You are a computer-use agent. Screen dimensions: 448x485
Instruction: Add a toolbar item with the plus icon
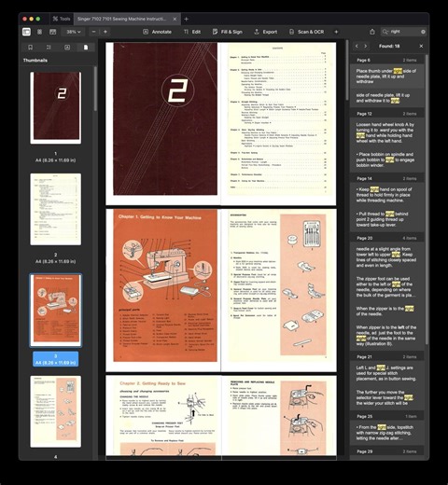[336, 32]
